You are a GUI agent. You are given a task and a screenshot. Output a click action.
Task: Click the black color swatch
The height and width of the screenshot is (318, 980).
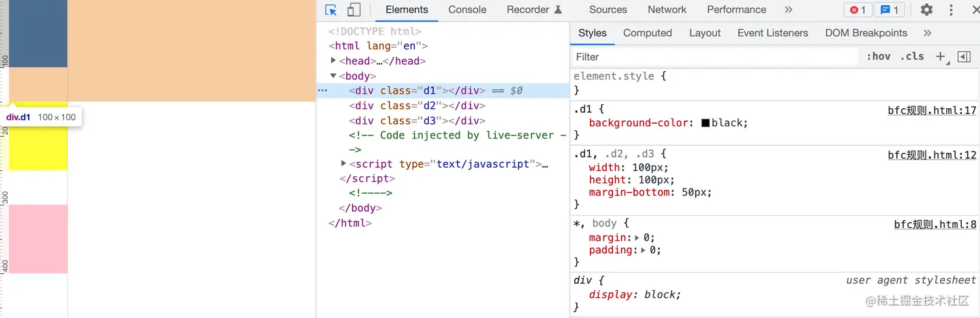705,123
